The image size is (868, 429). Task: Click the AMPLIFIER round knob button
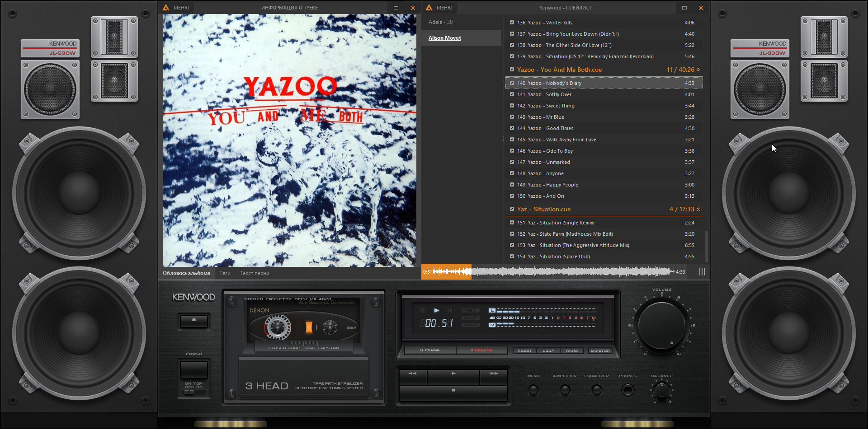tap(565, 390)
